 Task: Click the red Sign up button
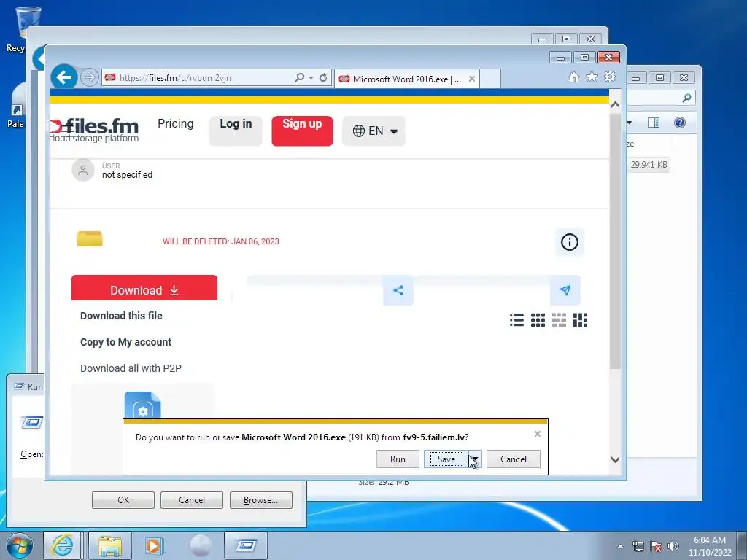click(x=302, y=131)
